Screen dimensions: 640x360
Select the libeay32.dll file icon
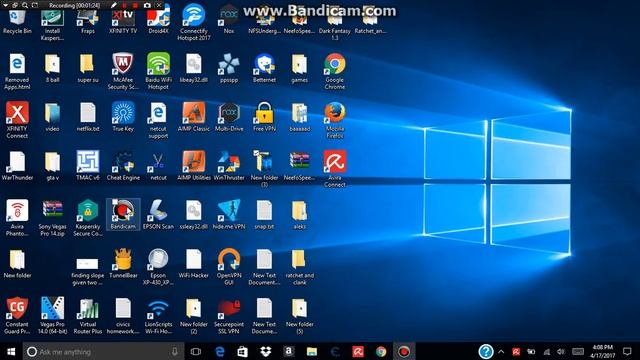pos(193,68)
